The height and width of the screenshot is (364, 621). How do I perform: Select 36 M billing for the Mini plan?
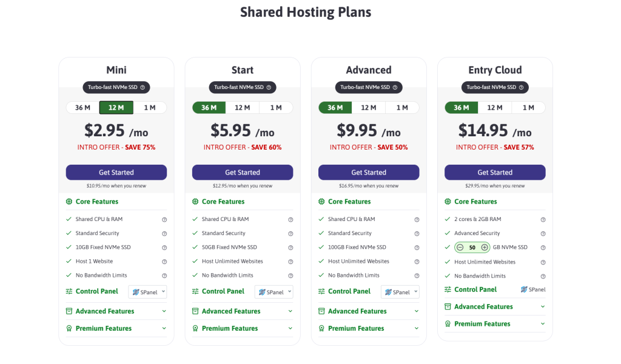82,108
